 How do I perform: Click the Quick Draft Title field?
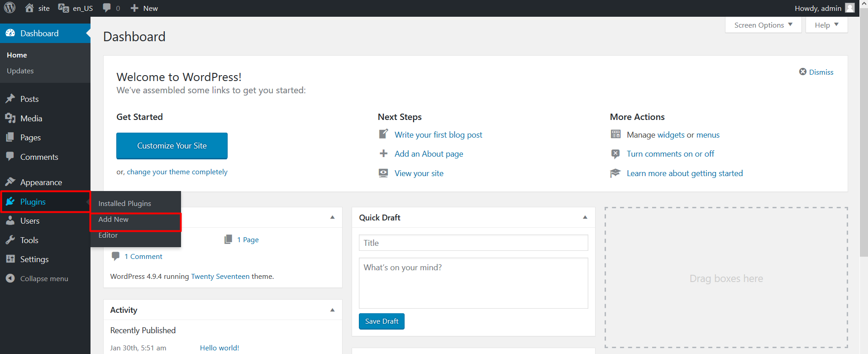click(473, 243)
